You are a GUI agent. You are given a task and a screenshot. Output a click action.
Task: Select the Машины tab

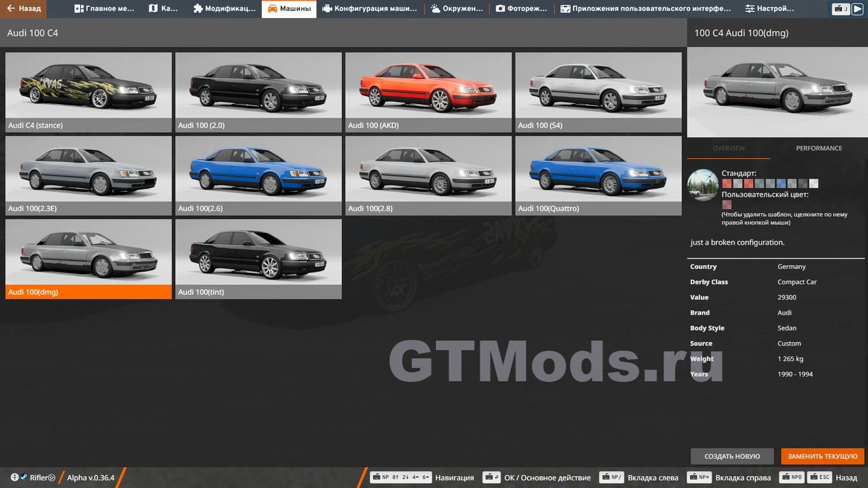point(289,9)
